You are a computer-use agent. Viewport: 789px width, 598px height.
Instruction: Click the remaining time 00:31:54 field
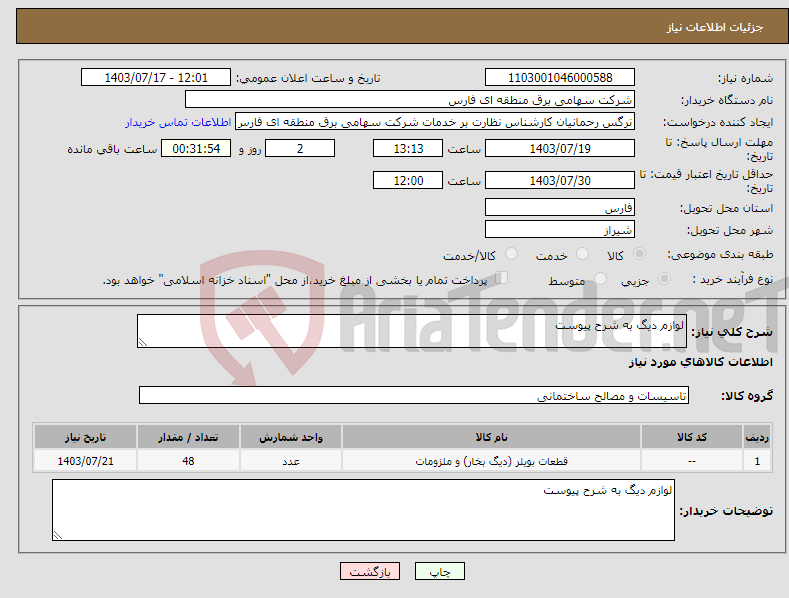click(196, 148)
